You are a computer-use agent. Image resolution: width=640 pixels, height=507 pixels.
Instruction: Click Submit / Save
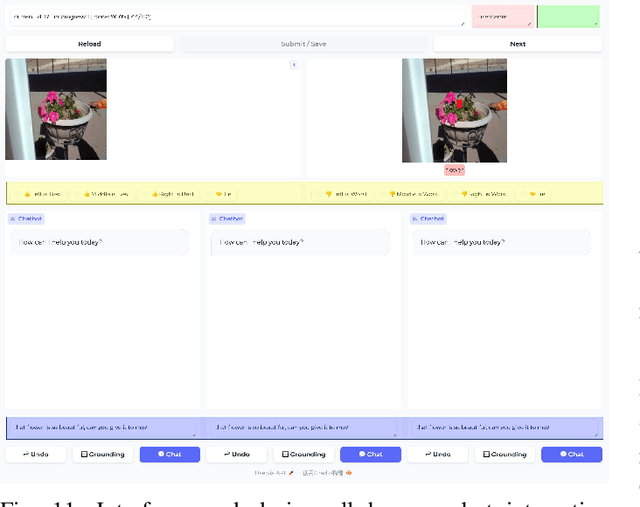[303, 44]
